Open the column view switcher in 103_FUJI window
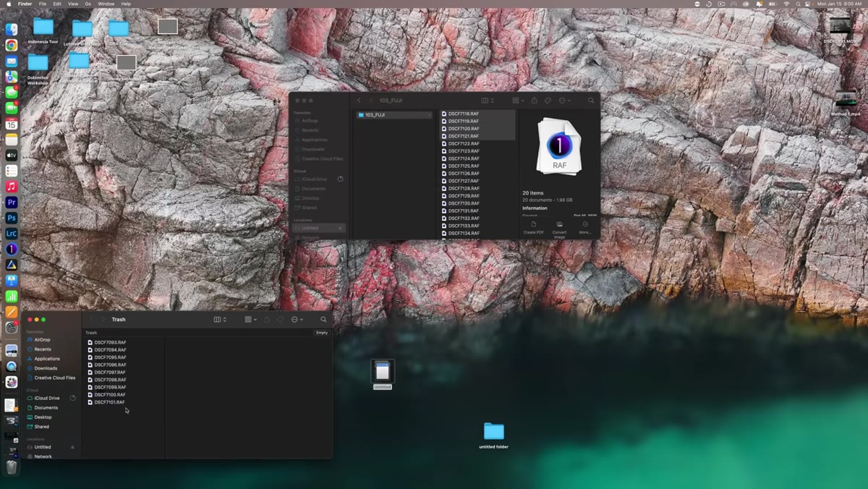Viewport: 868px width, 489px height. [488, 101]
